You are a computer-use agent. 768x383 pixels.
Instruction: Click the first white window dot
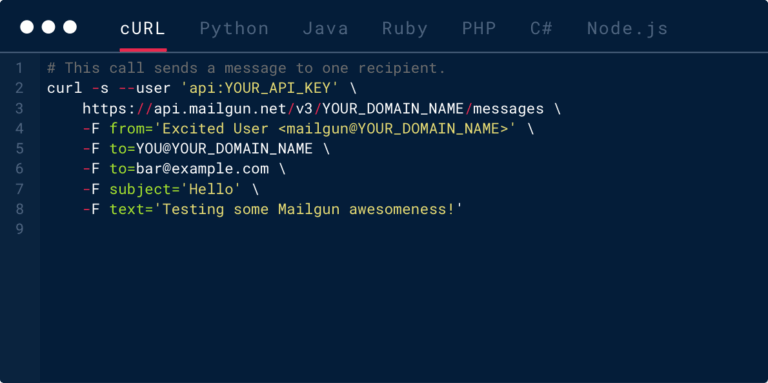(27, 27)
